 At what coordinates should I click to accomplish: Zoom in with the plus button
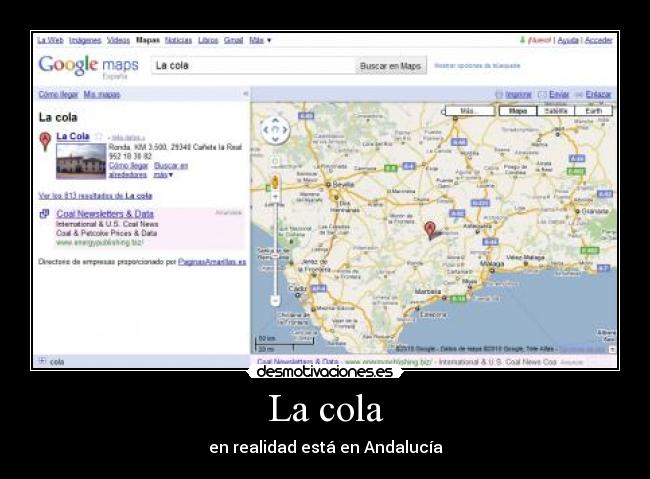[x=275, y=197]
